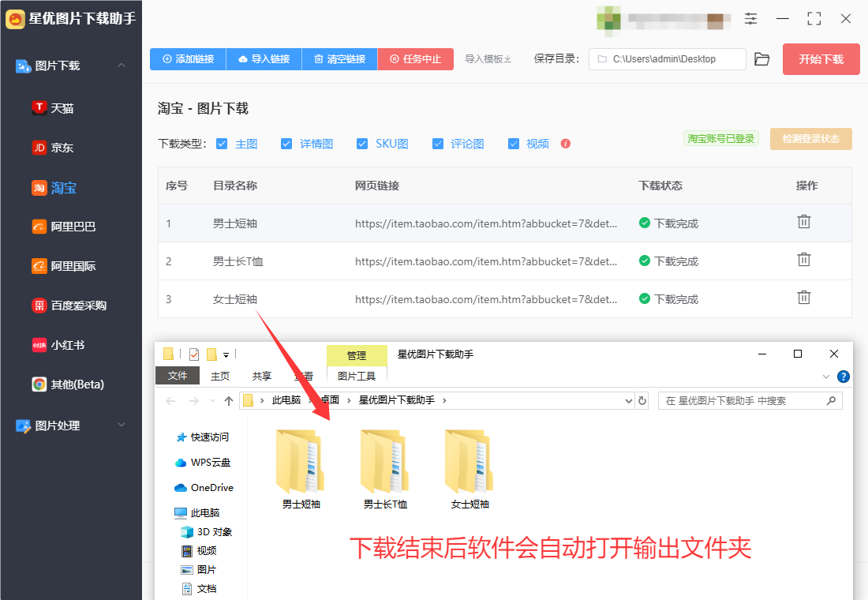Select the 女士短袖 folder in Explorer
The image size is (868, 600).
tap(470, 469)
